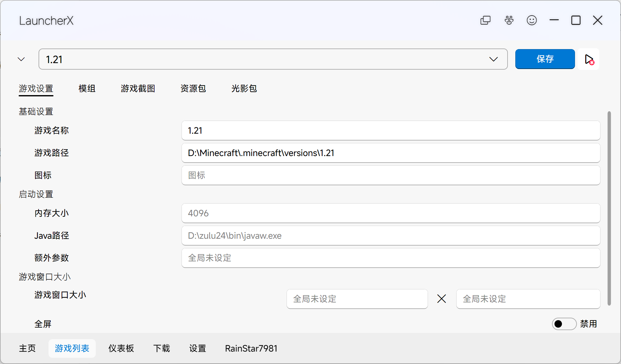Click the smiley feedback icon in title bar
Screen dimensions: 621x364
[x=532, y=20]
